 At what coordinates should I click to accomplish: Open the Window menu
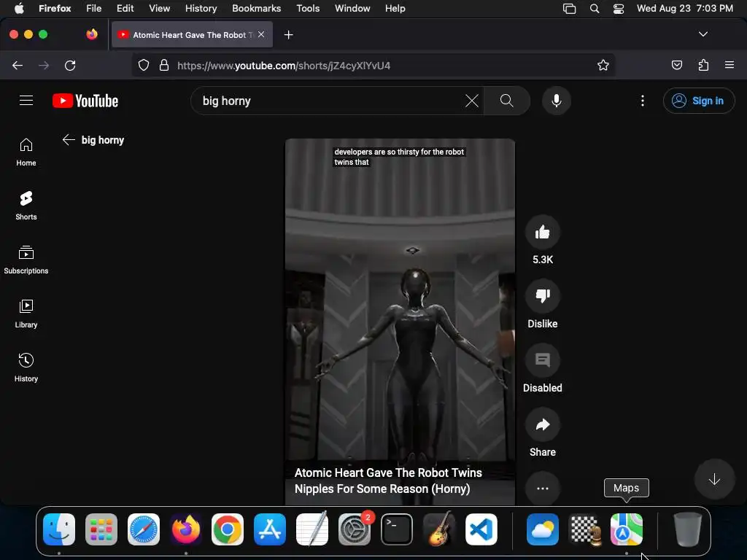click(352, 8)
